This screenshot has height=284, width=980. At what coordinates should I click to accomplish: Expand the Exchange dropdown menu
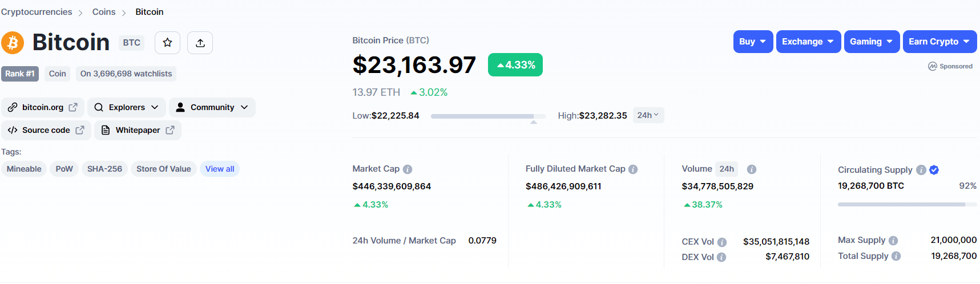point(808,42)
